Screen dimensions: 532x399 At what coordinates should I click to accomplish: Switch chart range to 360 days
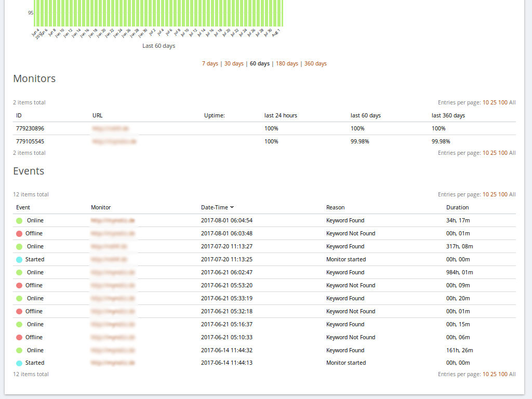(x=315, y=63)
